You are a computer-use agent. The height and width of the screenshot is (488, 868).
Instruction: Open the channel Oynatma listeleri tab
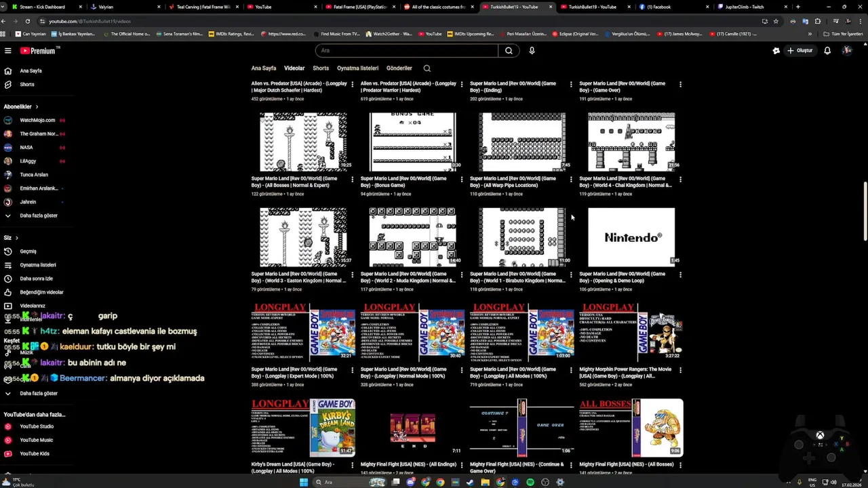pos(358,68)
